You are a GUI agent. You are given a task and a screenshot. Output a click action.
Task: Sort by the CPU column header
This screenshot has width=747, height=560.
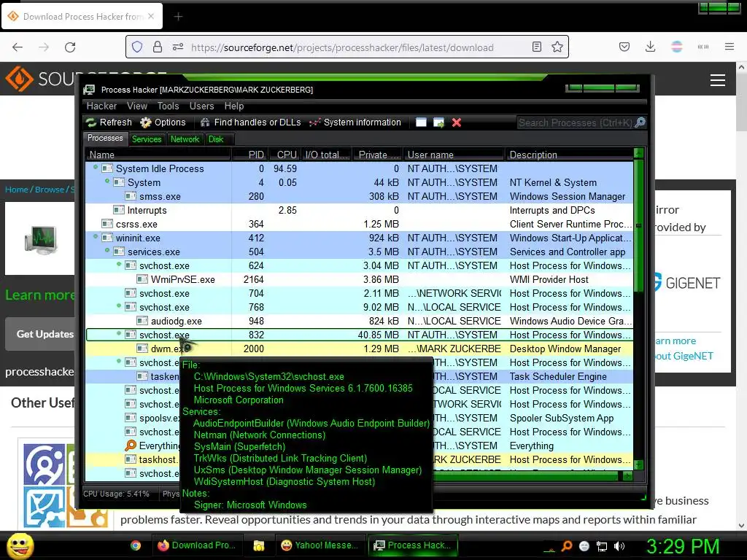(284, 155)
